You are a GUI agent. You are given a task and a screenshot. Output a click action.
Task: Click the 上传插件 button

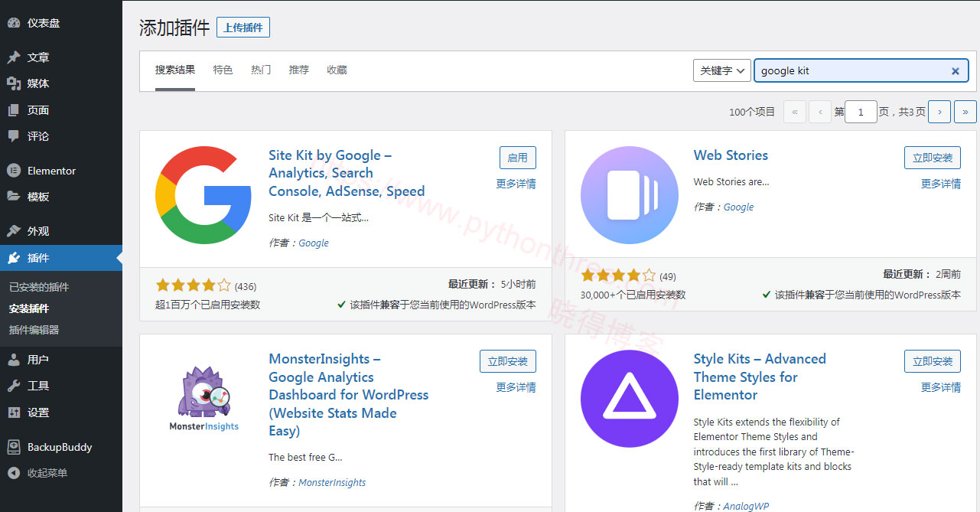[x=243, y=28]
